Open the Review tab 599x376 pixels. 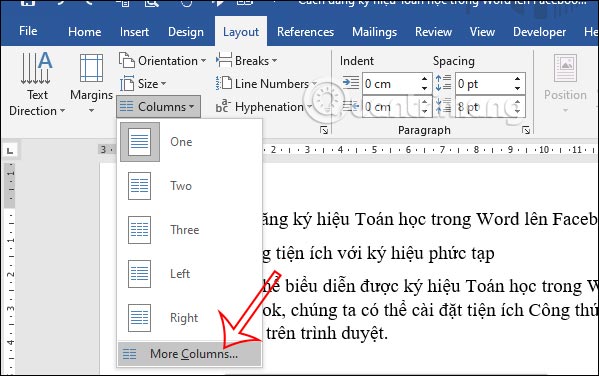click(x=433, y=32)
